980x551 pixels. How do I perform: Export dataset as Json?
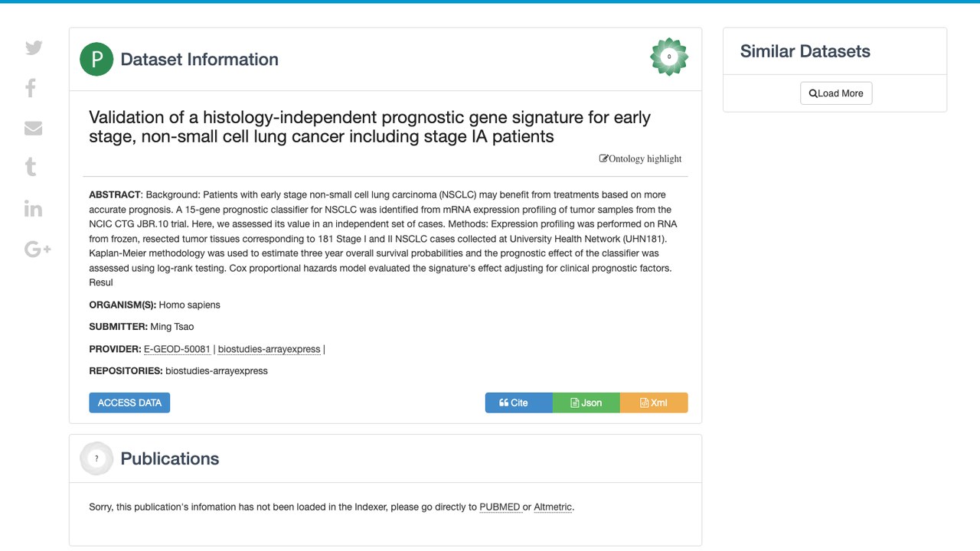(586, 403)
